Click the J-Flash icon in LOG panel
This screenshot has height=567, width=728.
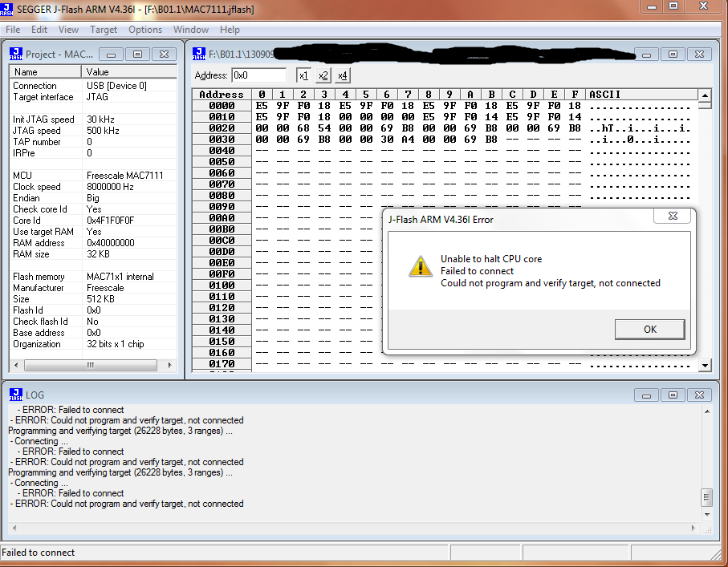[16, 395]
